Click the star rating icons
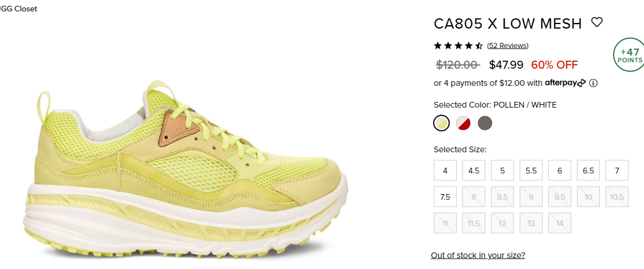This screenshot has width=644, height=269. 458,46
